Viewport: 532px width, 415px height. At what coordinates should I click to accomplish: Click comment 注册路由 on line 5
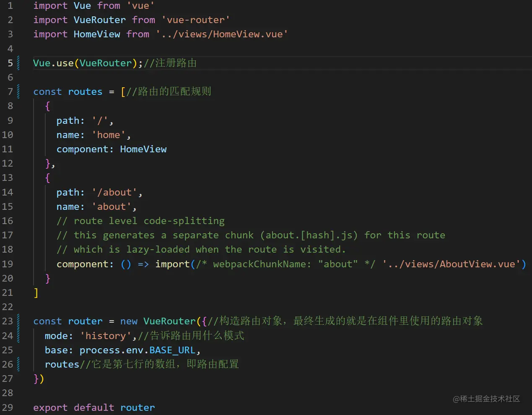pyautogui.click(x=170, y=63)
